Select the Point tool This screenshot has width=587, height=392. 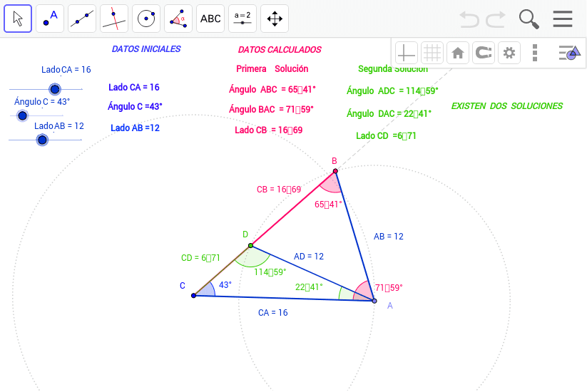point(50,19)
